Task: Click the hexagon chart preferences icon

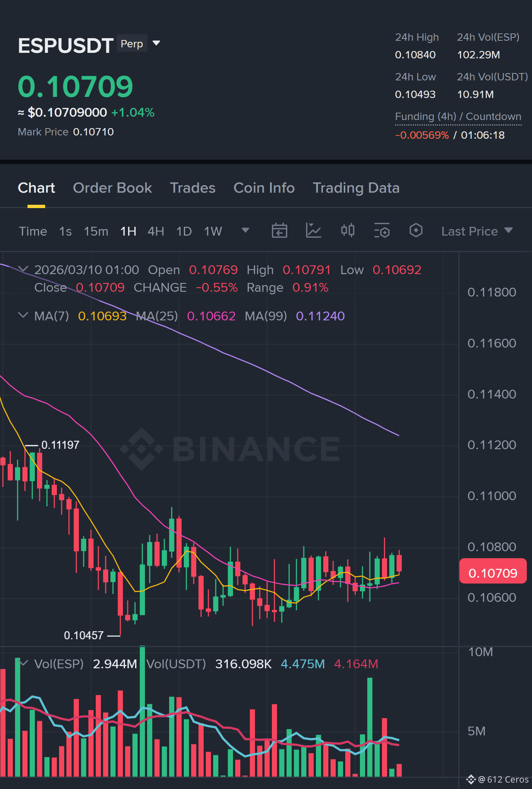Action: (x=416, y=231)
